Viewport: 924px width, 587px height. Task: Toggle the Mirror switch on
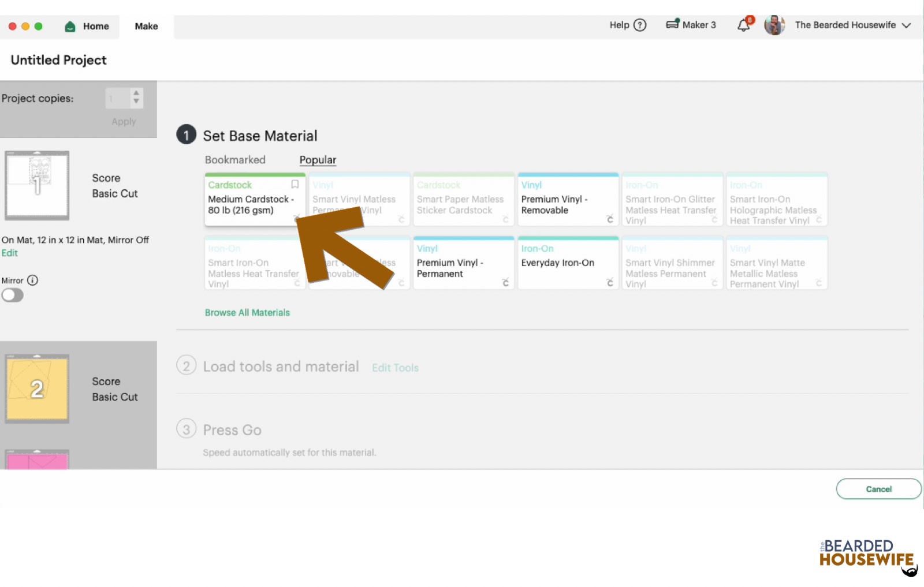tap(12, 295)
